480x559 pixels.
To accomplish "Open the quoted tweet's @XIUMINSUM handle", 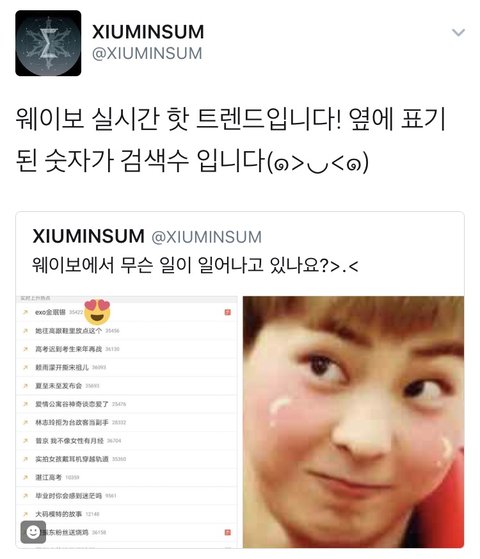I will 206,237.
